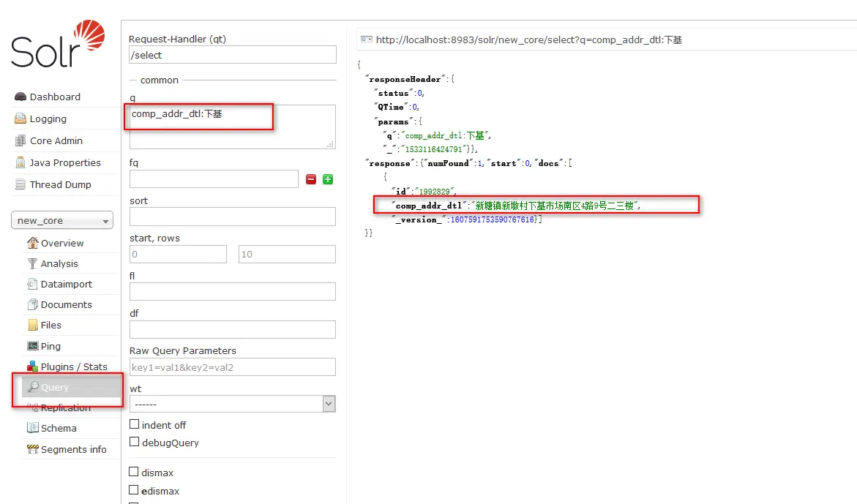
Task: Click the q query text area
Action: click(x=232, y=127)
